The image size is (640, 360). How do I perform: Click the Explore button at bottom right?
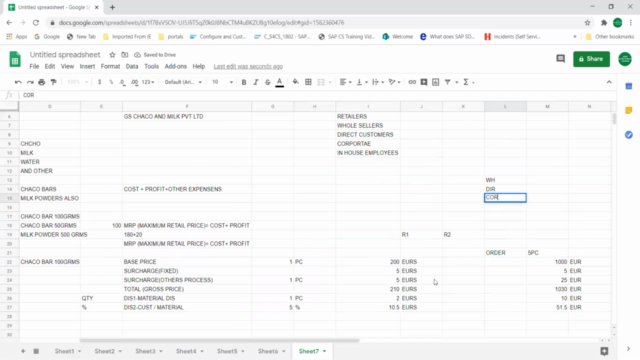(x=604, y=351)
